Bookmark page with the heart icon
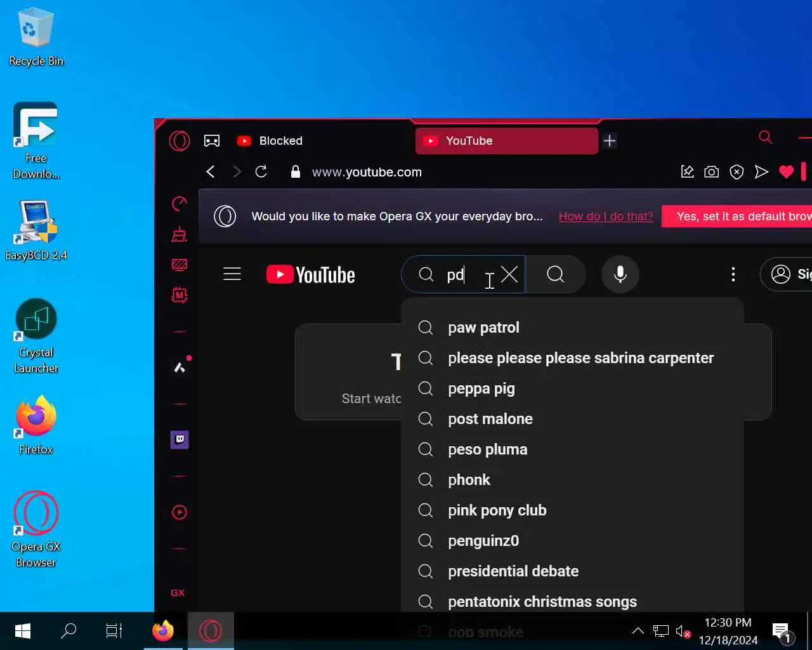The height and width of the screenshot is (650, 812). (786, 172)
